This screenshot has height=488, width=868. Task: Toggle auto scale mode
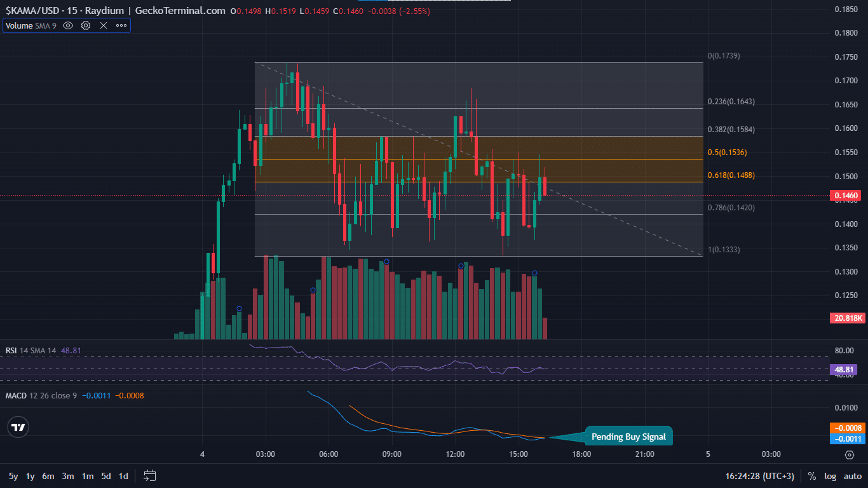[853, 476]
